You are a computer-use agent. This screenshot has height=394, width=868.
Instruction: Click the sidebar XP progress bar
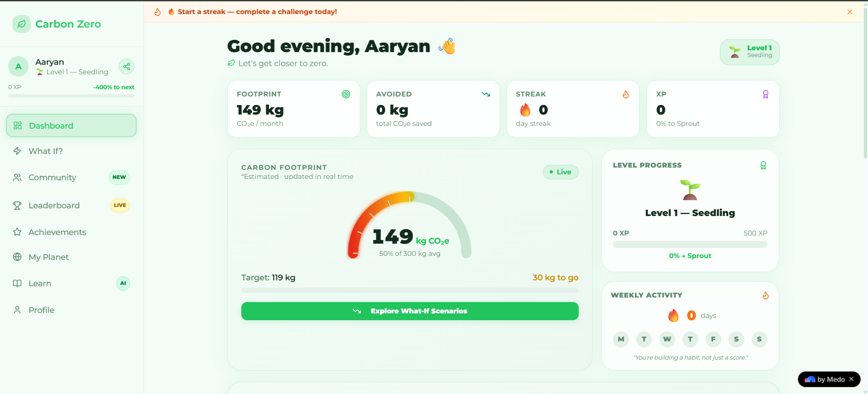72,96
